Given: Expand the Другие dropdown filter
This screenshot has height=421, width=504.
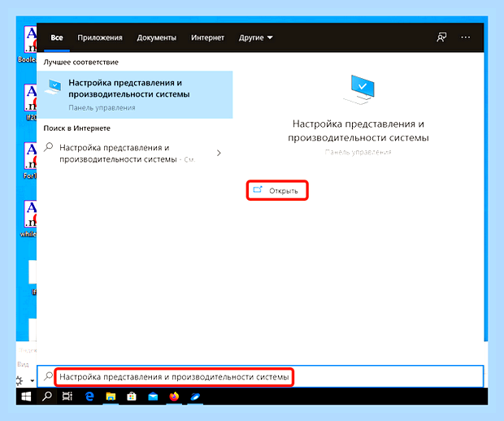Looking at the screenshot, I should coord(255,38).
